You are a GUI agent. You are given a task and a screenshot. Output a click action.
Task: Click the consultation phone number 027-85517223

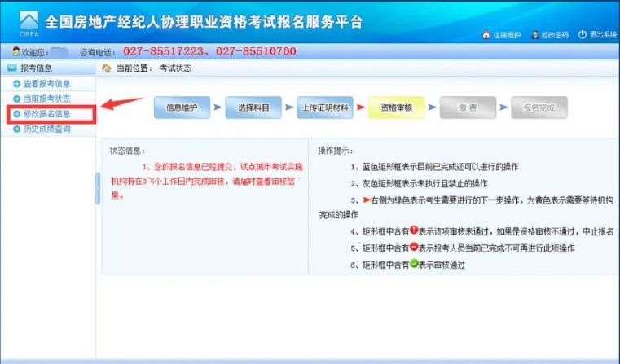pos(164,51)
